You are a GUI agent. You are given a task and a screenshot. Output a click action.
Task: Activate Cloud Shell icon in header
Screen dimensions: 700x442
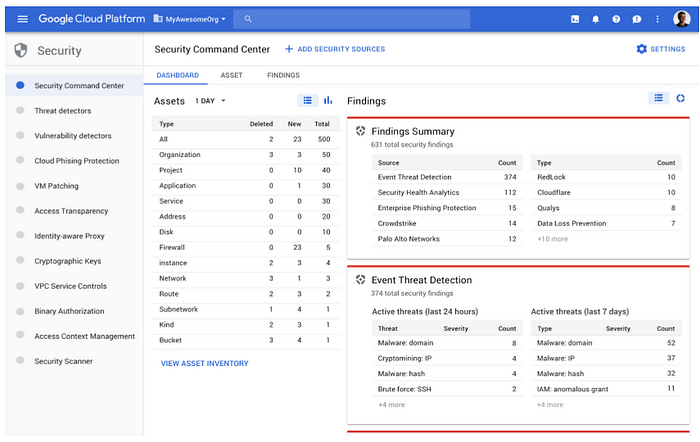tap(575, 19)
